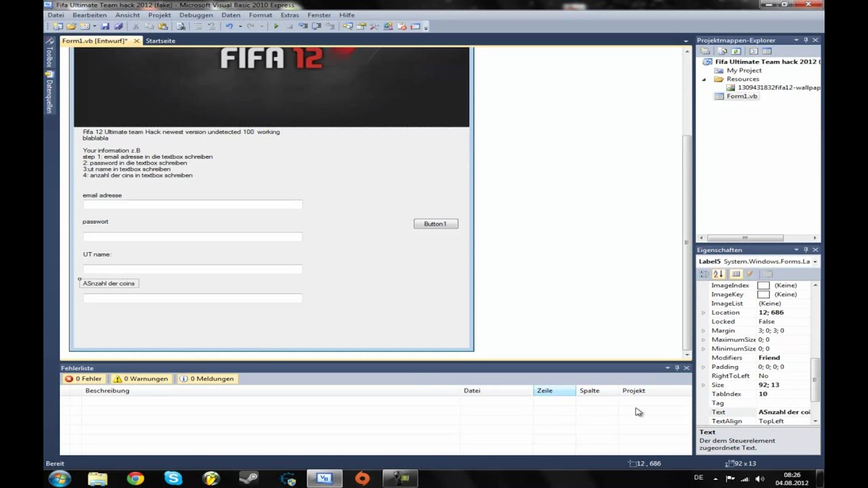Image resolution: width=868 pixels, height=488 pixels.
Task: Click the New Project toolbar icon
Action: pos(57,26)
